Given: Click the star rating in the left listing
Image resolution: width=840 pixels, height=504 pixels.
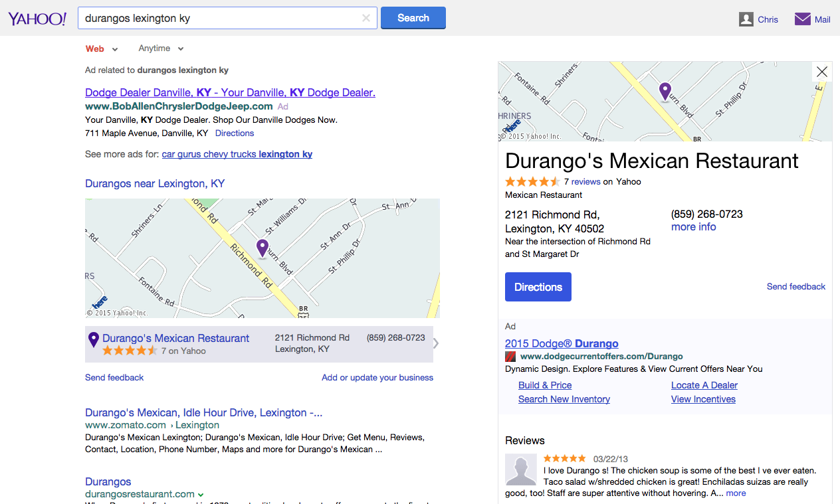Looking at the screenshot, I should (x=130, y=351).
